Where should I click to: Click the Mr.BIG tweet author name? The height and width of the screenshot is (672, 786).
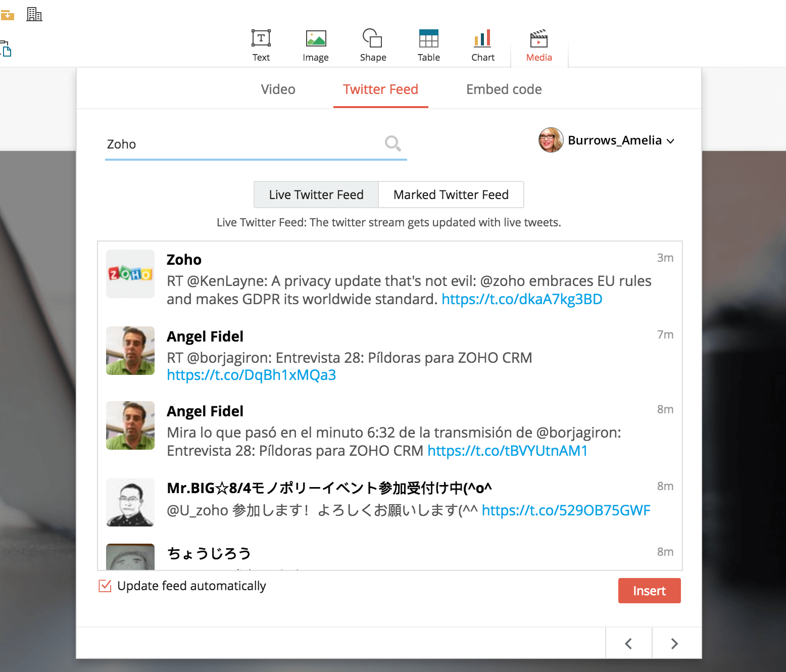(x=329, y=488)
